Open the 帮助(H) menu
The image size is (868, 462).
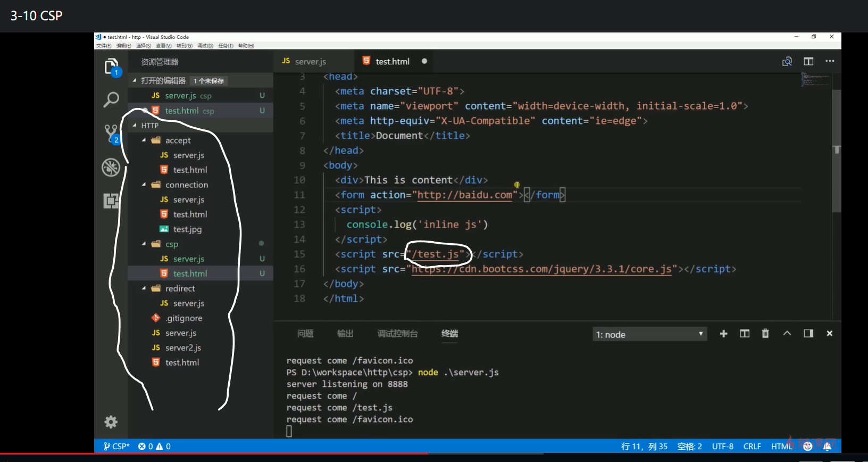[246, 46]
